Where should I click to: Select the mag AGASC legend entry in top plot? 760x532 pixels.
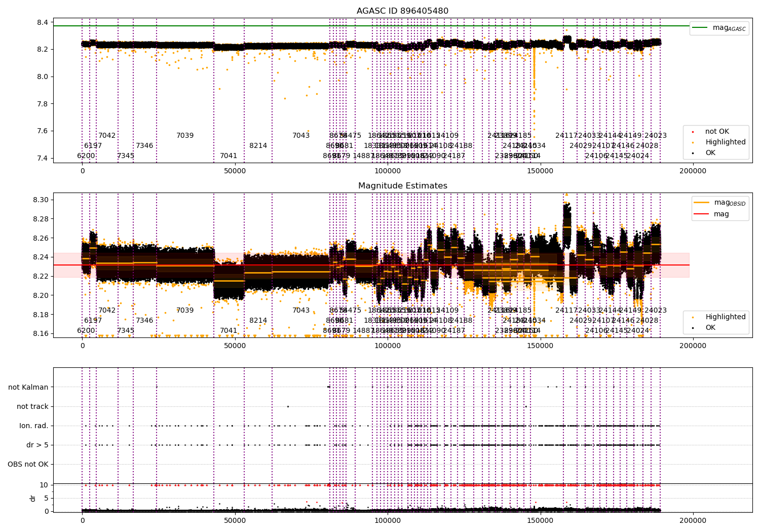coord(719,28)
